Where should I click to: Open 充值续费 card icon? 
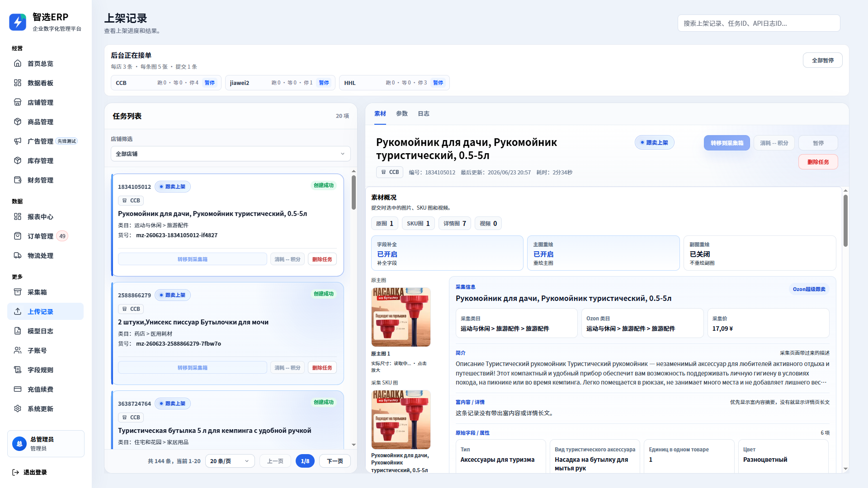tap(18, 389)
